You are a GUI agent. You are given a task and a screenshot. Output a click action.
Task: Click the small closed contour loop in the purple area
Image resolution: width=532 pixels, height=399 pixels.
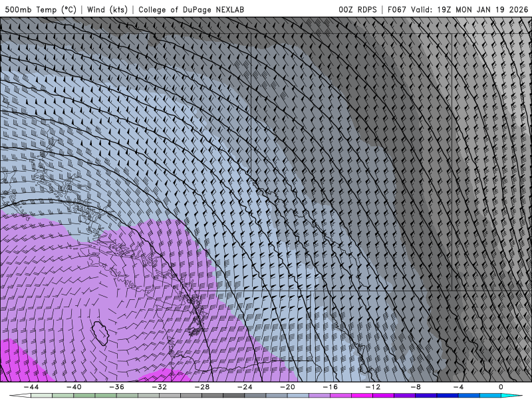click(x=100, y=333)
